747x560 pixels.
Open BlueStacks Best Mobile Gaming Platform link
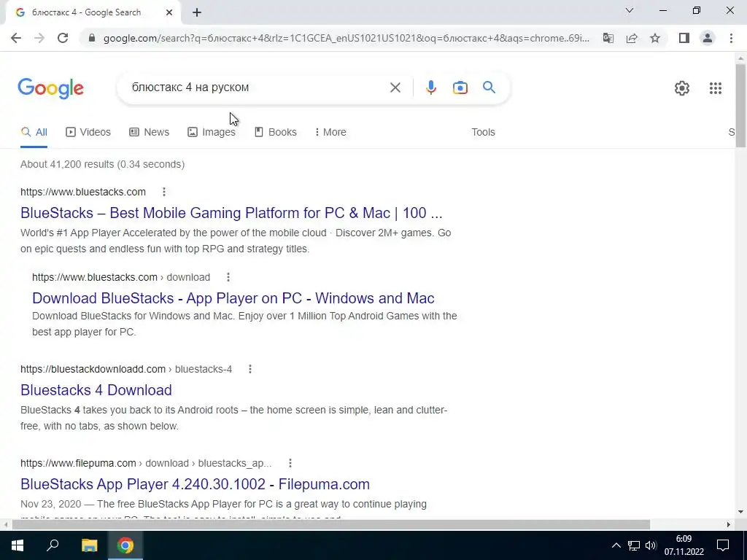pos(231,213)
